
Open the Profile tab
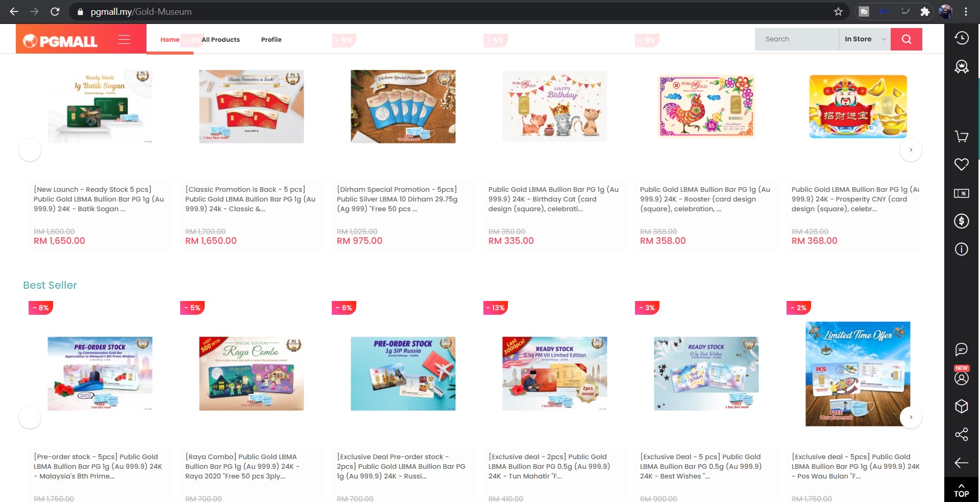click(271, 40)
